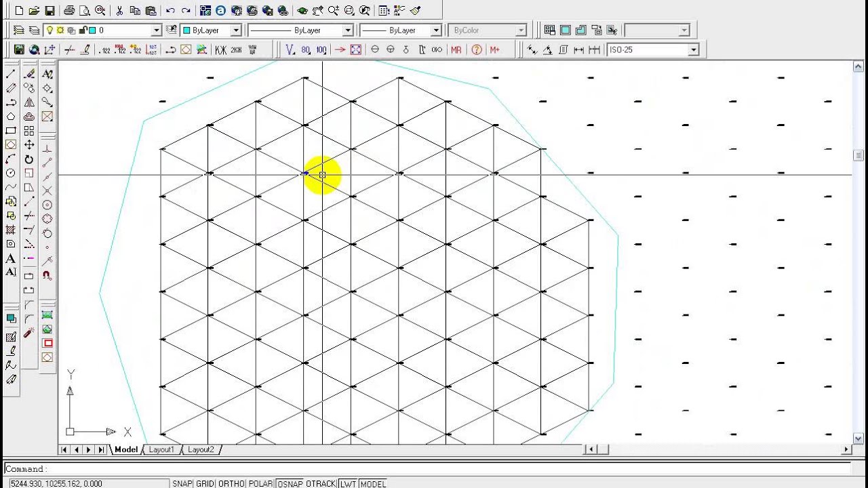The height and width of the screenshot is (488, 868).
Task: Click the red question mark help icon
Action: coord(476,49)
